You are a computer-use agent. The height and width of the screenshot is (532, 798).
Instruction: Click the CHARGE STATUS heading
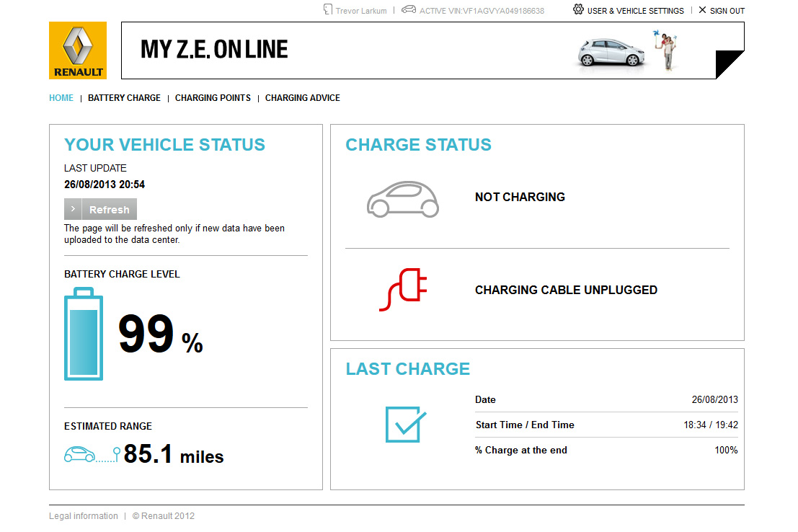(418, 145)
